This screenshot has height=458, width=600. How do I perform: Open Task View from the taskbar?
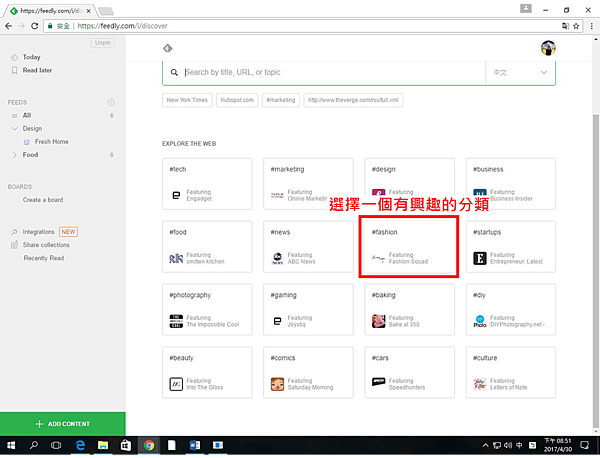point(56,445)
